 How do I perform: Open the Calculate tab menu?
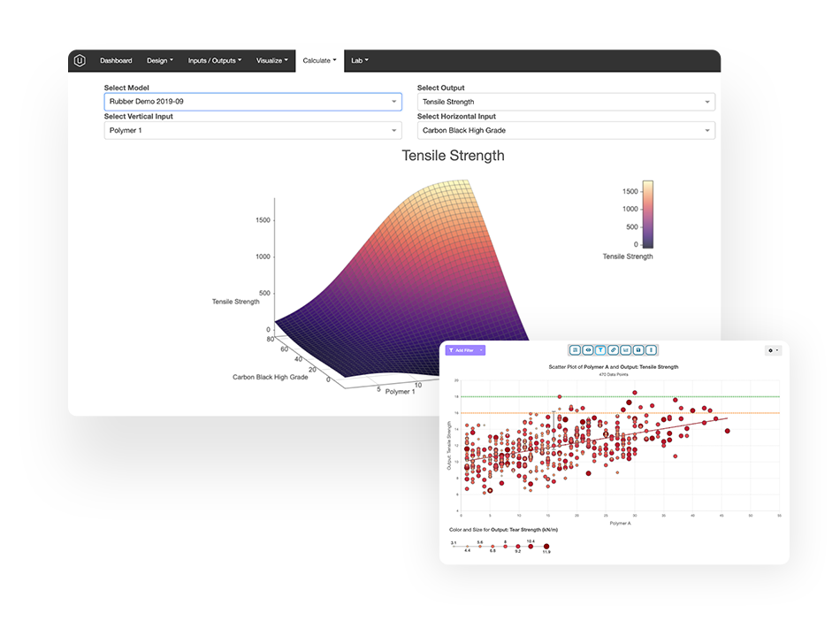click(319, 60)
